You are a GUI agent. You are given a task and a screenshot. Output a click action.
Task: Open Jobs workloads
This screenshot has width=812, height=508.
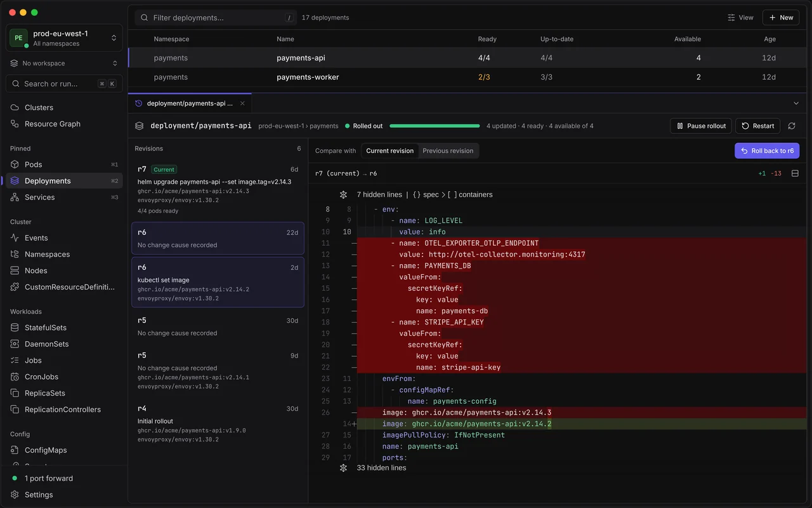pos(64,360)
